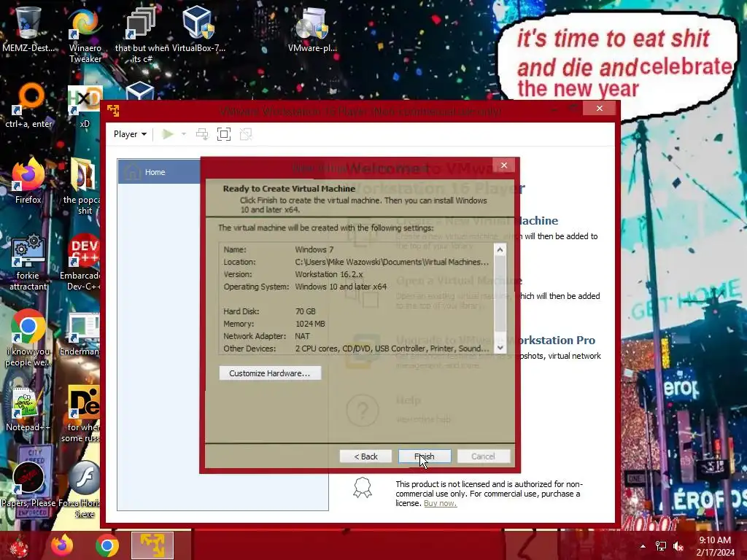
Task: Click the Unity mode toolbar icon
Action: click(x=246, y=134)
